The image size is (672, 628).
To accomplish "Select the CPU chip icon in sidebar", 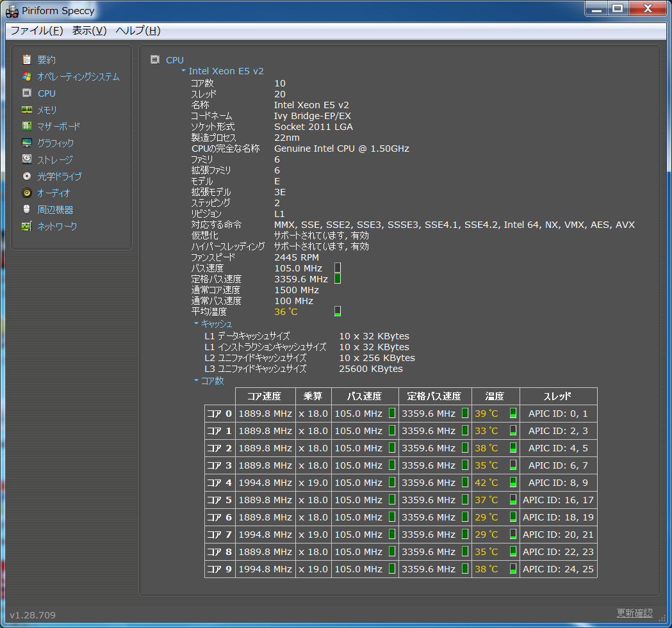I will 26,93.
